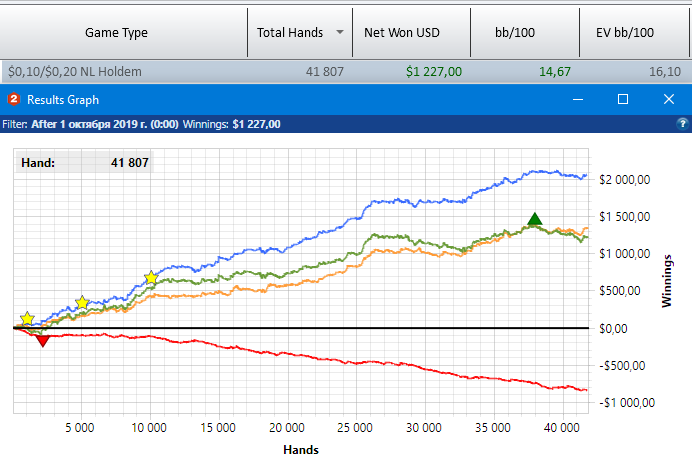Select the $0,10/$0,20 NL Holdem row

[x=346, y=72]
